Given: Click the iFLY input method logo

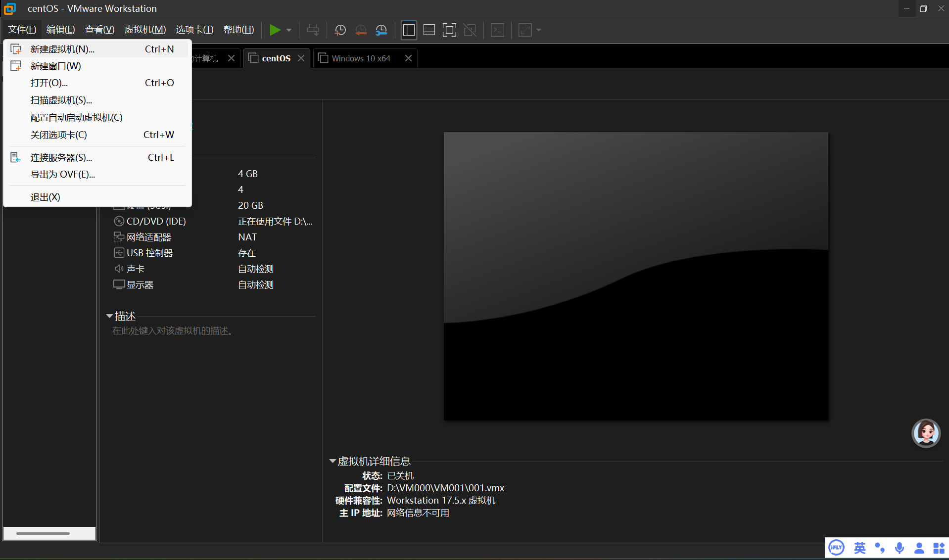Looking at the screenshot, I should (837, 548).
